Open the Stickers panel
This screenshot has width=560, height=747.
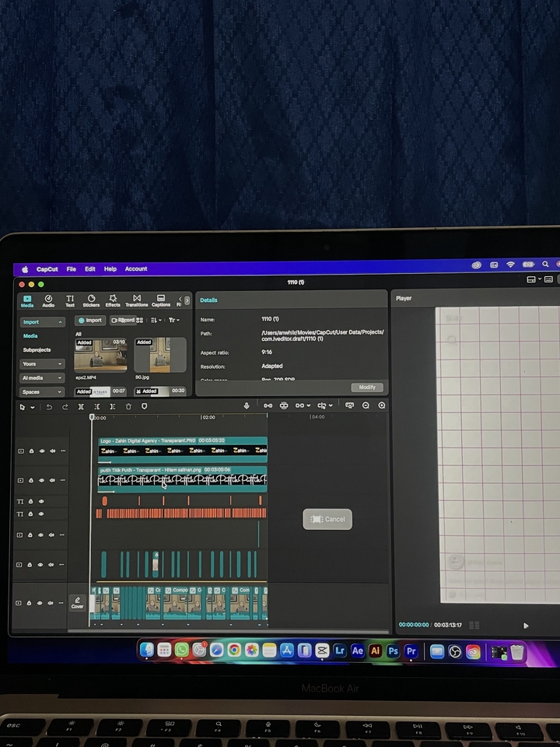point(91,300)
